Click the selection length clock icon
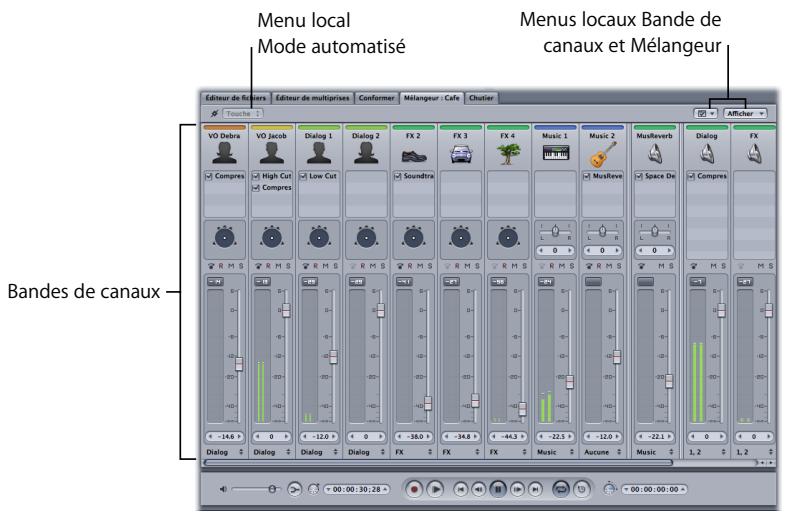Image resolution: width=785 pixels, height=515 pixels. click(609, 489)
